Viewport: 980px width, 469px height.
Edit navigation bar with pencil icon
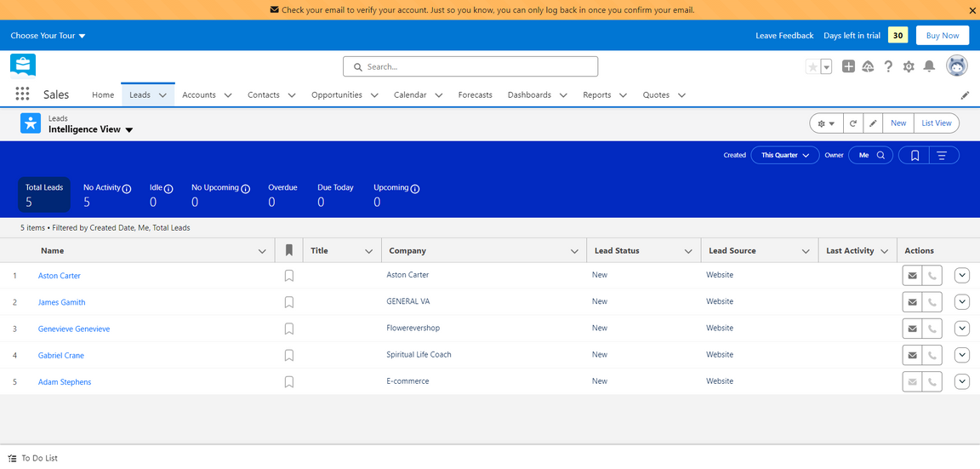click(x=965, y=95)
